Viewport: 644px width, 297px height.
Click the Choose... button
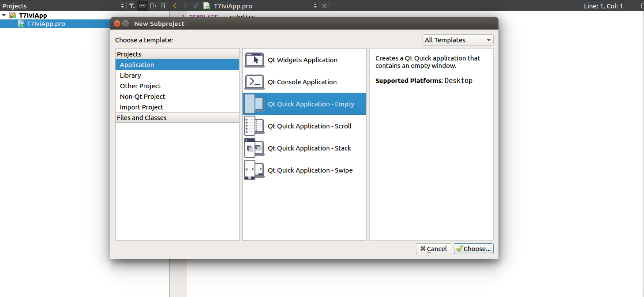tap(473, 248)
